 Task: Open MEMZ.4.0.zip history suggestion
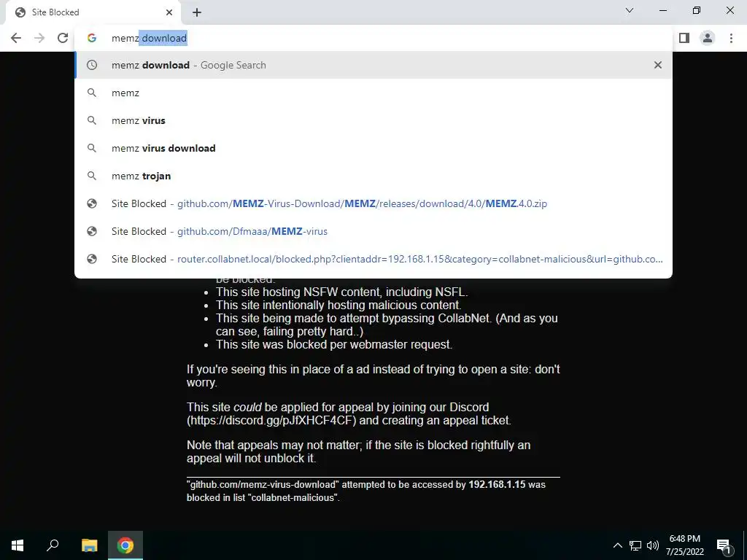(x=373, y=203)
